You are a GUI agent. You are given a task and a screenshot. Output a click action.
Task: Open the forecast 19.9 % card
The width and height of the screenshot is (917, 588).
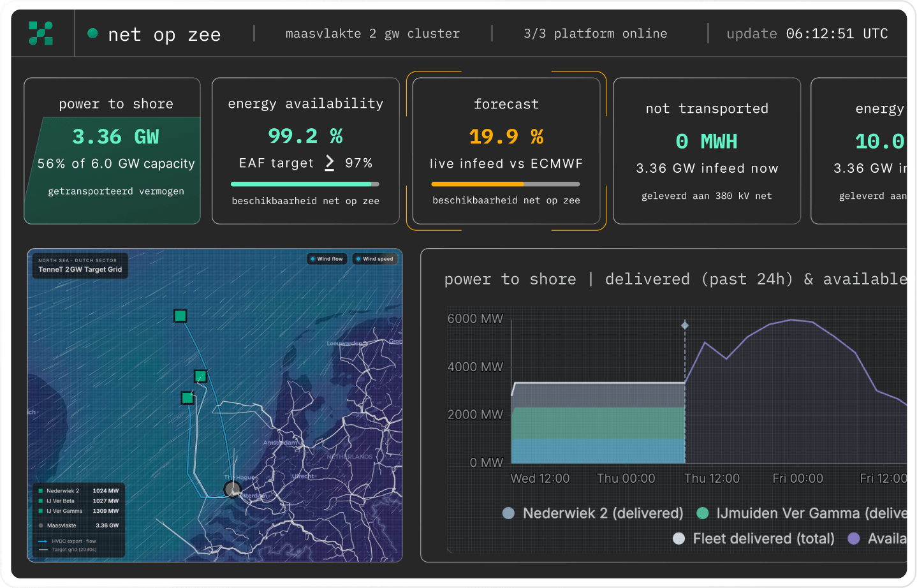point(506,151)
